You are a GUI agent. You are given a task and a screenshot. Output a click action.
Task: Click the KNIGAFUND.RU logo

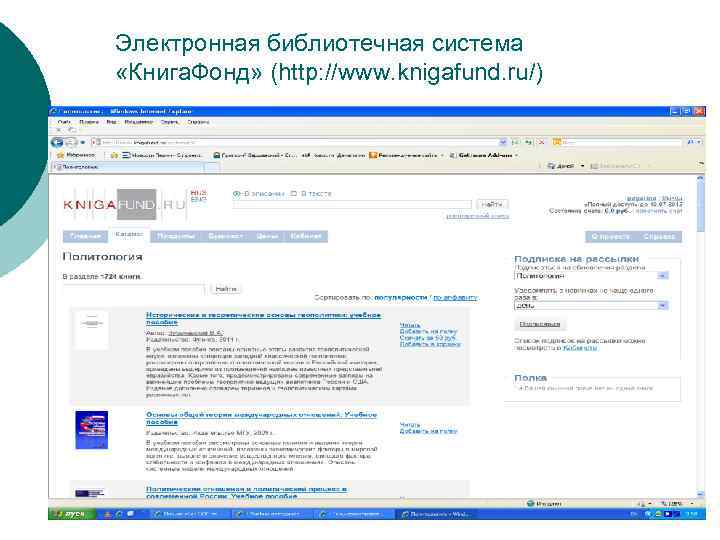coord(124,204)
